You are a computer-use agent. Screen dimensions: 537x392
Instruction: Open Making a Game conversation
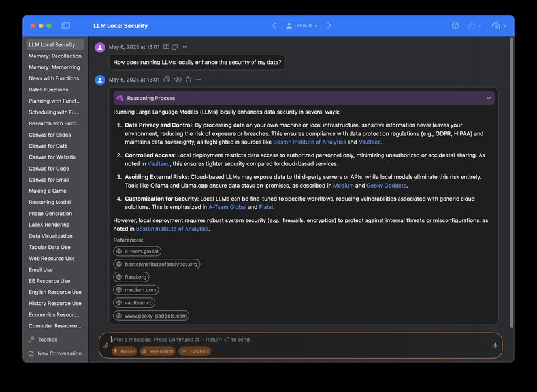click(x=55, y=191)
